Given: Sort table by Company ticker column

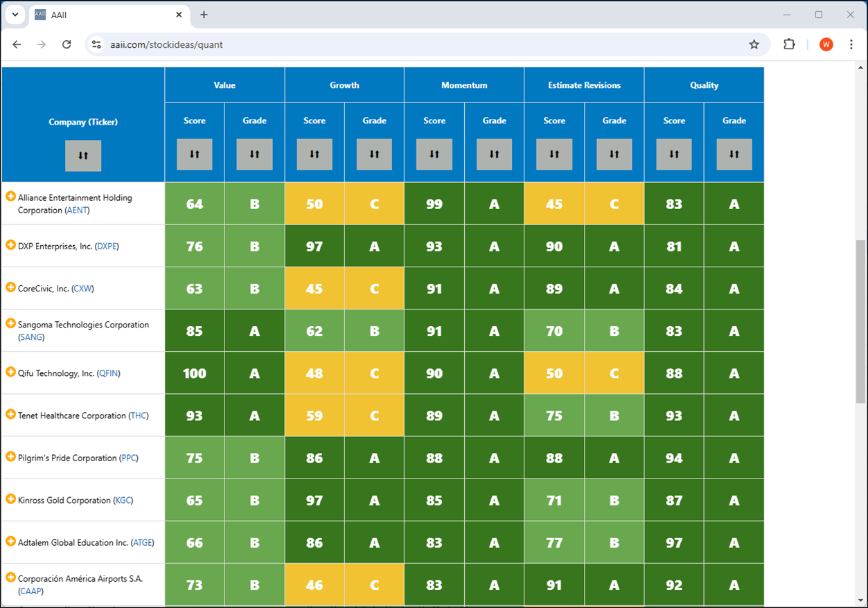Looking at the screenshot, I should 83,155.
